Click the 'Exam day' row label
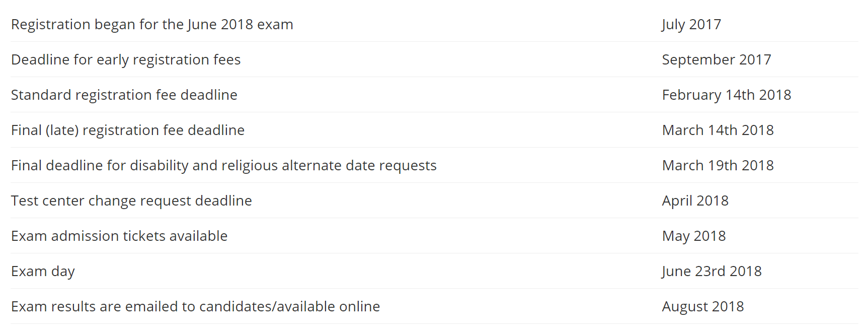 pyautogui.click(x=43, y=271)
